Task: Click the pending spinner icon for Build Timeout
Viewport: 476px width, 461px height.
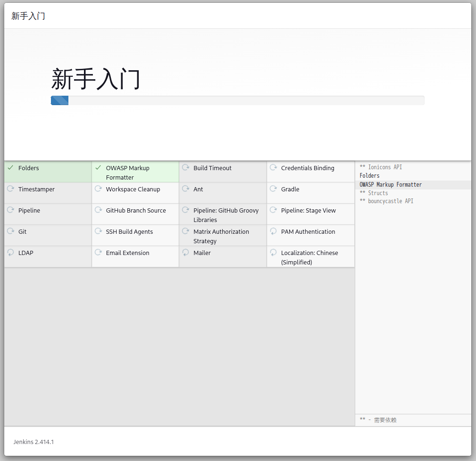Action: pos(185,168)
